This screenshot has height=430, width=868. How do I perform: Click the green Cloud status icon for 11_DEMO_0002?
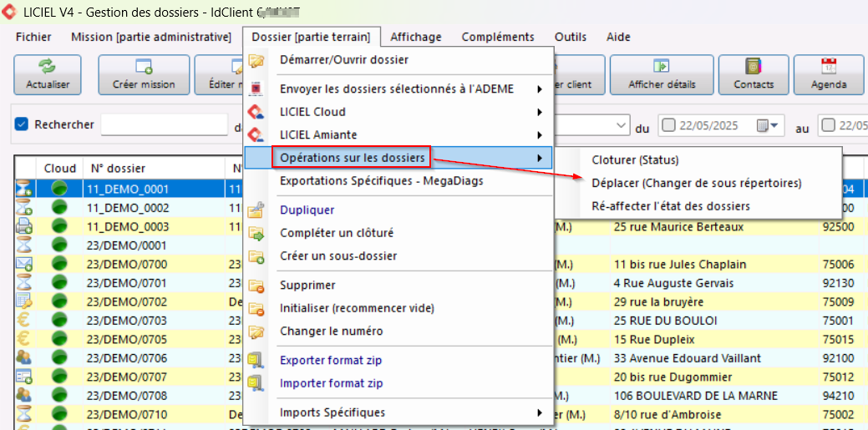pyautogui.click(x=59, y=208)
